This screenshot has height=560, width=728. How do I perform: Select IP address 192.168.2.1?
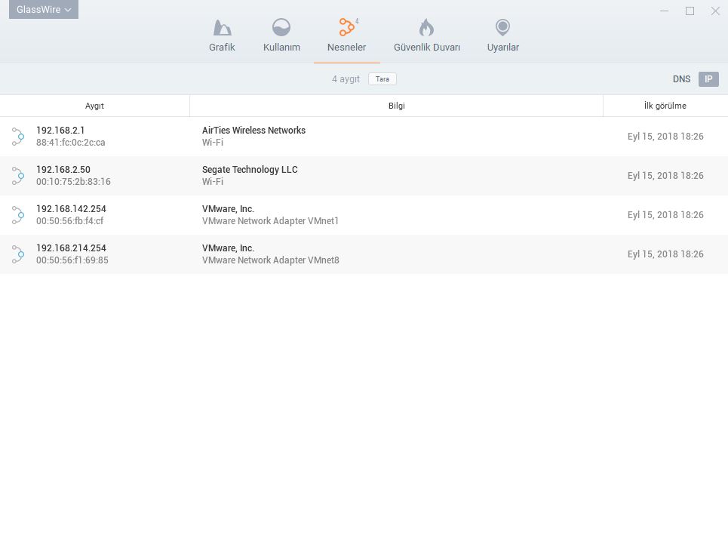[60, 131]
